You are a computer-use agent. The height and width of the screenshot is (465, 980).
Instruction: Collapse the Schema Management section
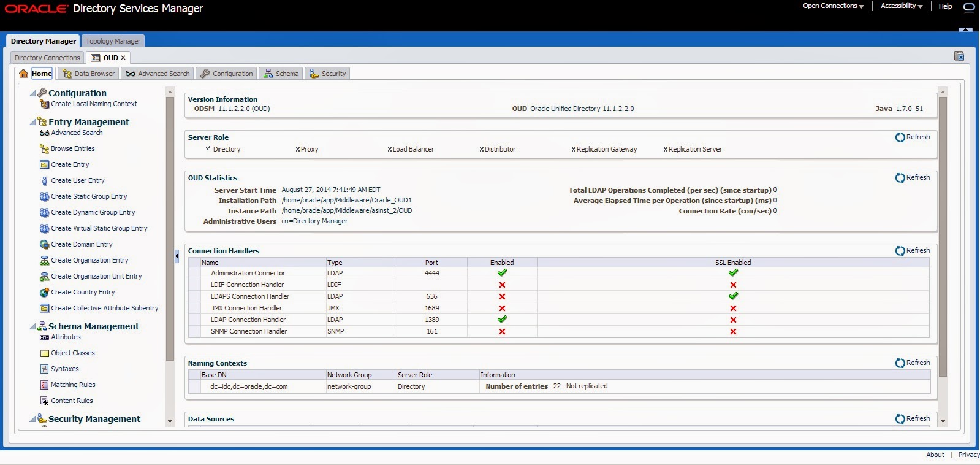click(x=32, y=327)
